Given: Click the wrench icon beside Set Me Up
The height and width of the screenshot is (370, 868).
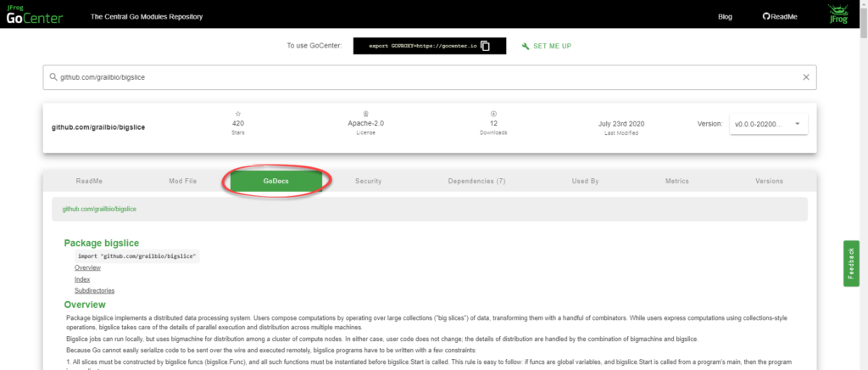Looking at the screenshot, I should click(526, 46).
